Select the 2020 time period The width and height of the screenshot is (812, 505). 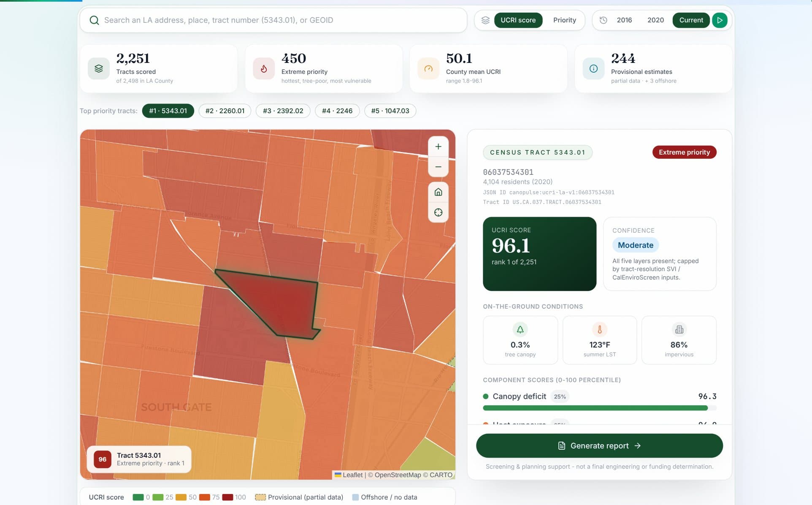(x=655, y=20)
